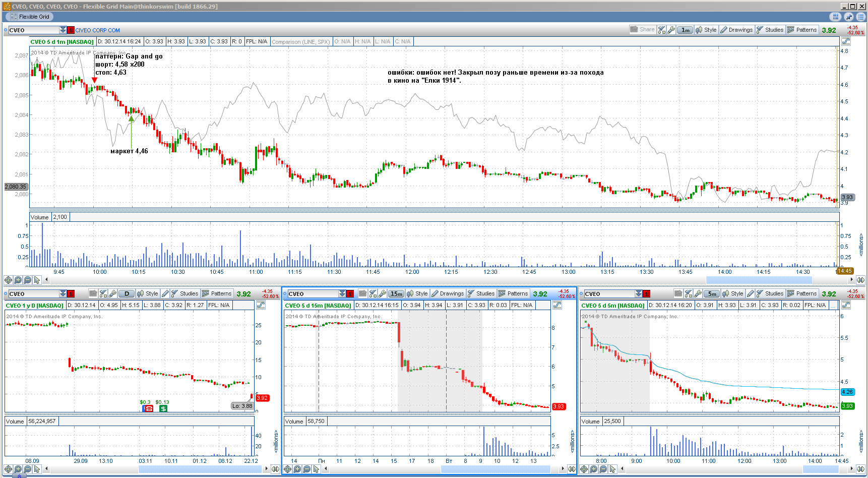The image size is (868, 478).
Task: Zoom out on the 15m chart
Action: [x=307, y=469]
